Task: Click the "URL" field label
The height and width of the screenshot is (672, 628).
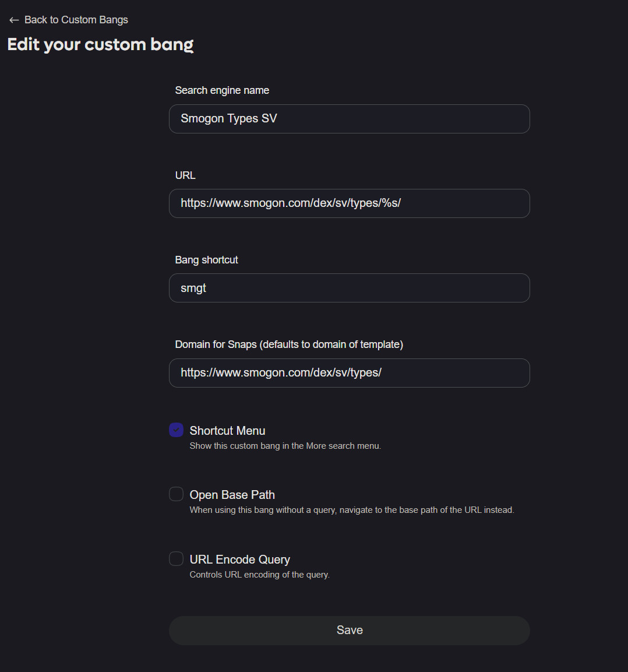Action: [x=185, y=175]
